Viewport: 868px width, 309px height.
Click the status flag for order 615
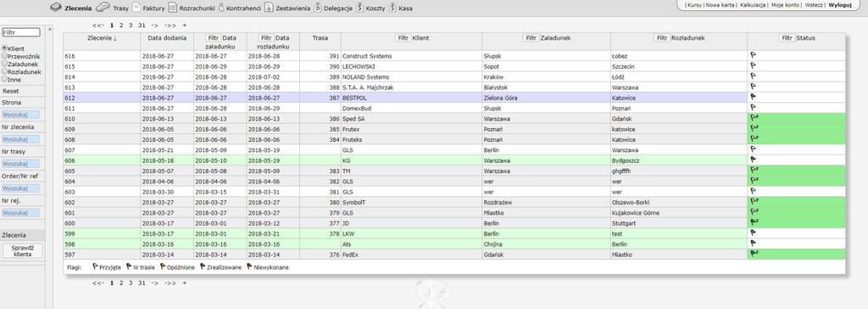click(x=753, y=66)
